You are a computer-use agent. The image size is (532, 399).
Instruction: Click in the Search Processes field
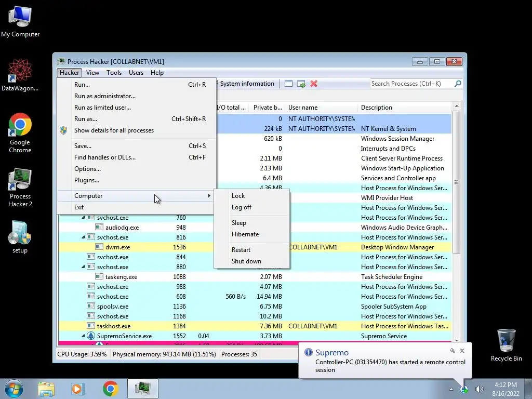(x=413, y=84)
